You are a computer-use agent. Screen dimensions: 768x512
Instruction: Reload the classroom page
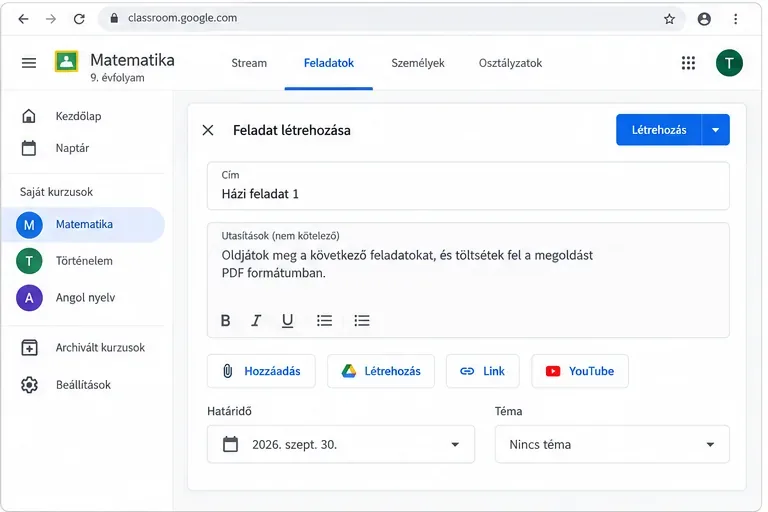[79, 19]
